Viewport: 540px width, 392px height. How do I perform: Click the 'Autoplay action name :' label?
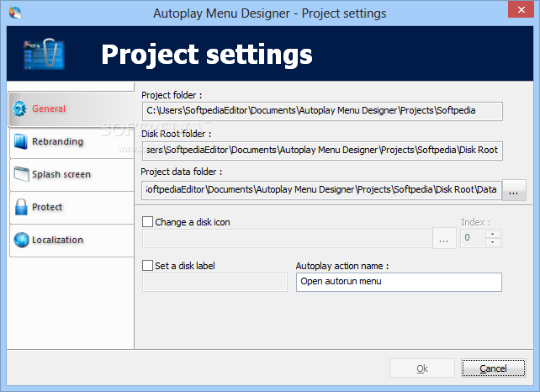coord(342,266)
